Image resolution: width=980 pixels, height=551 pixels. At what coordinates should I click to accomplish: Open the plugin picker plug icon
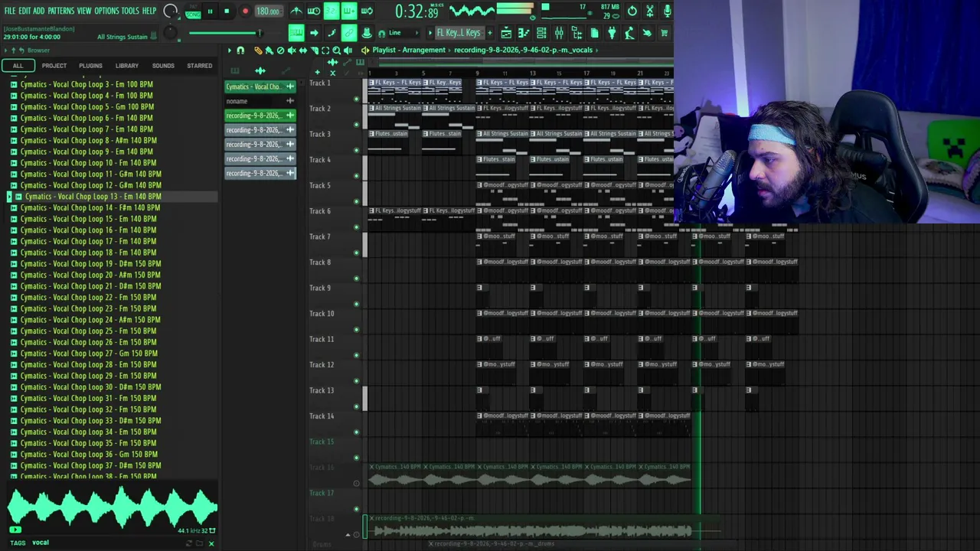click(x=612, y=33)
